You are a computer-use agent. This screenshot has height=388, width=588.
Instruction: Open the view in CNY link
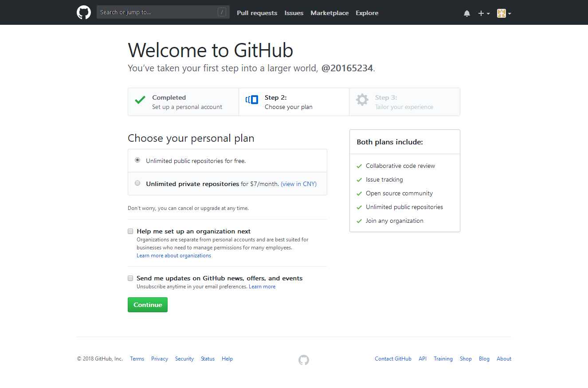click(x=299, y=184)
